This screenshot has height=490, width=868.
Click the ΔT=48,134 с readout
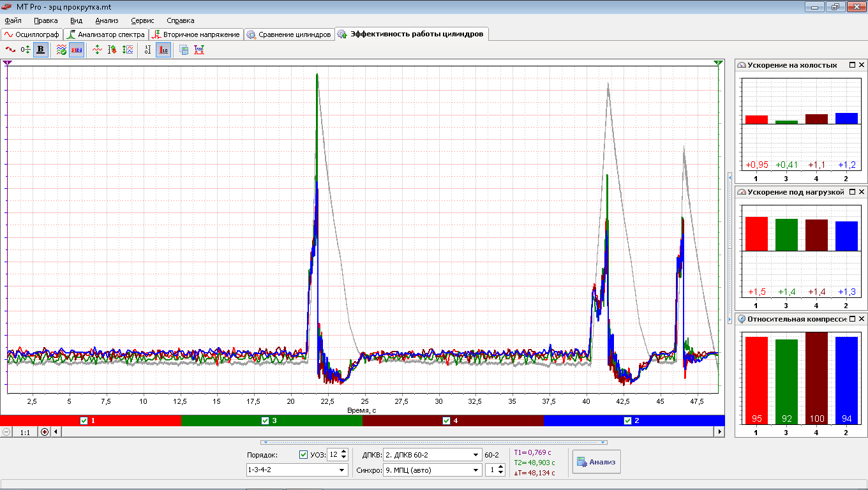534,473
